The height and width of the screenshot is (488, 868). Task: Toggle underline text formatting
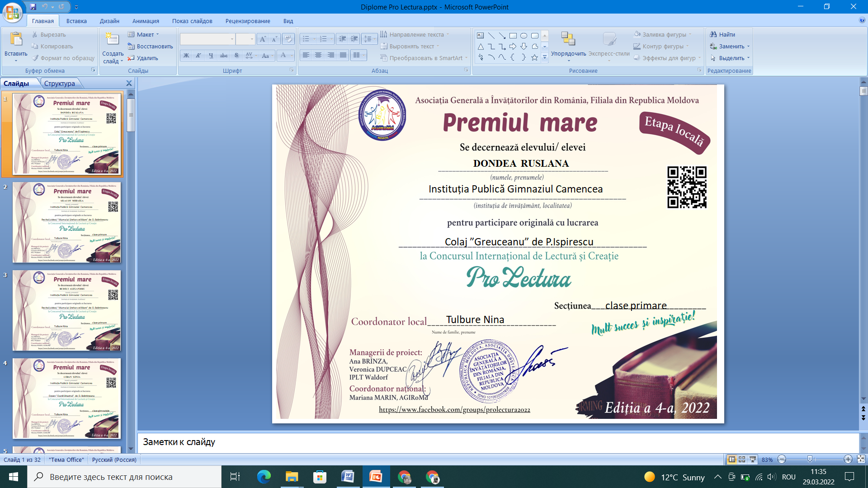[211, 56]
